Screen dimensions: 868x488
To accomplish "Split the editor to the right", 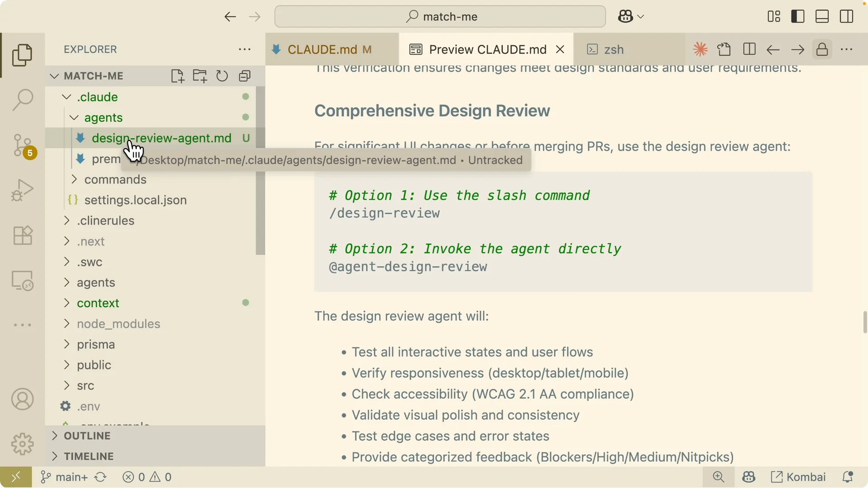I will (749, 49).
